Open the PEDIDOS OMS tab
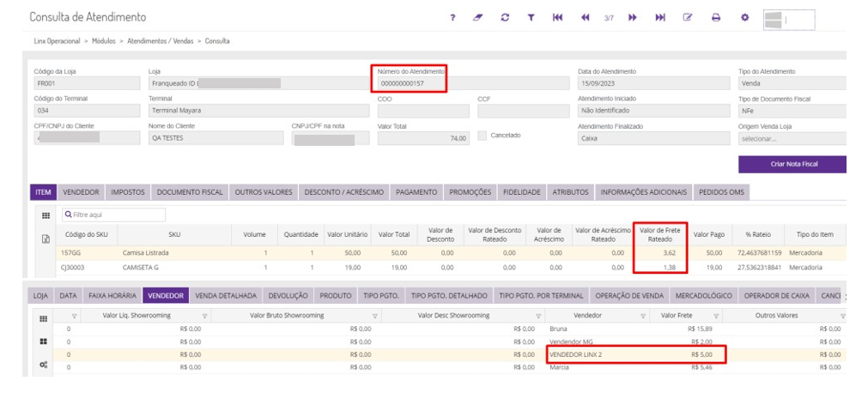This screenshot has width=868, height=393. [x=721, y=192]
